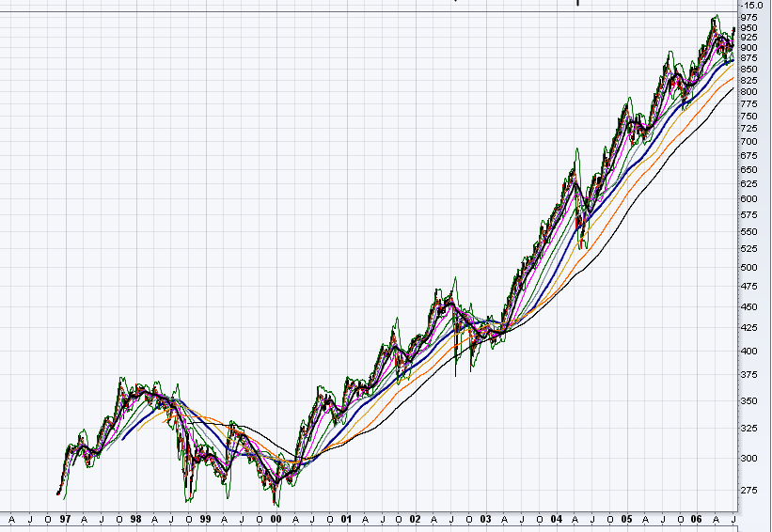Click the 99 year label on time axis

205,519
